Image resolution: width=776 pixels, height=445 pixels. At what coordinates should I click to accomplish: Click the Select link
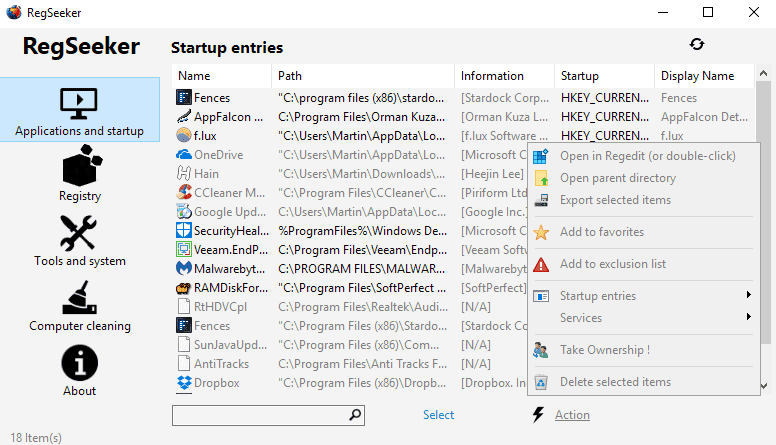pyautogui.click(x=438, y=415)
